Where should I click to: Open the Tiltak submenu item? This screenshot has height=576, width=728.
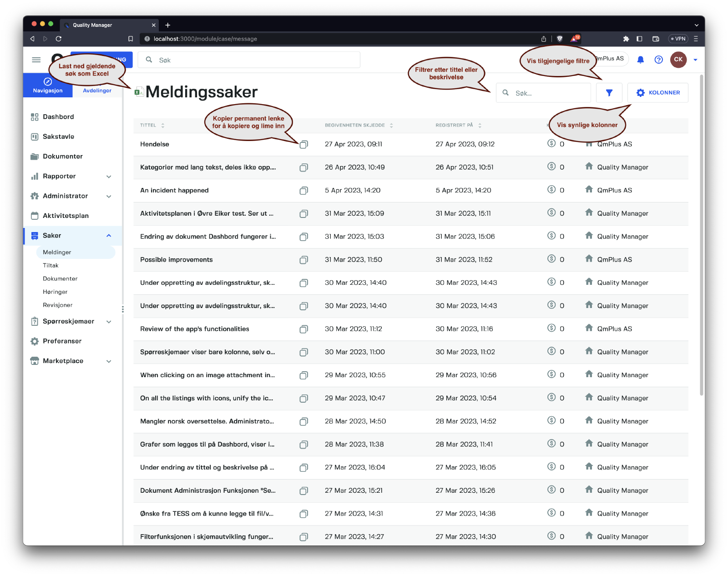pyautogui.click(x=51, y=266)
